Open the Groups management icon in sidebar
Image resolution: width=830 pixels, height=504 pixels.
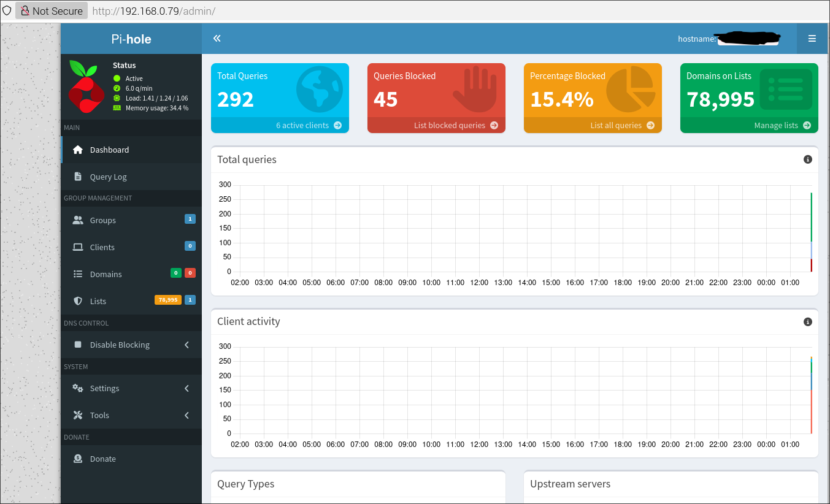click(x=78, y=220)
